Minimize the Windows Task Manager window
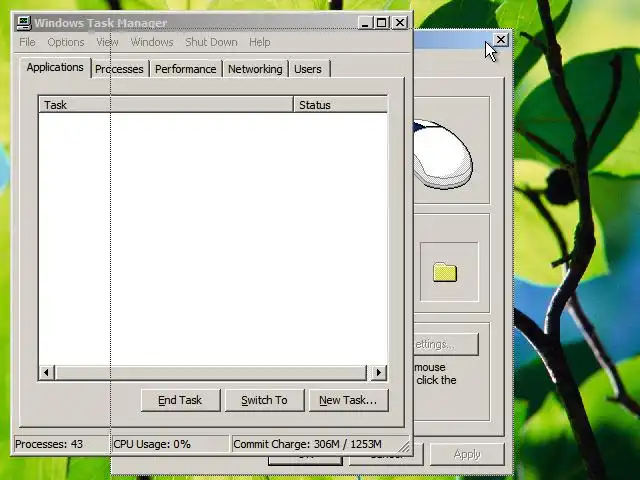The width and height of the screenshot is (640, 480). click(x=365, y=23)
